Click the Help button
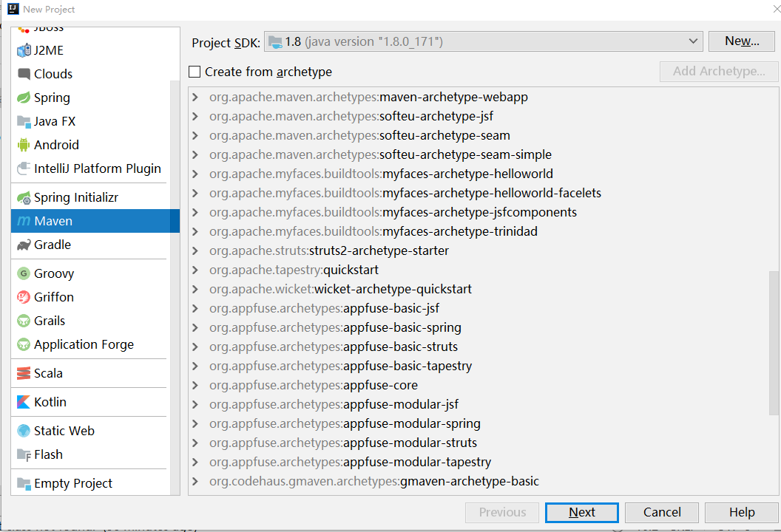Image resolution: width=781 pixels, height=532 pixels. (742, 513)
